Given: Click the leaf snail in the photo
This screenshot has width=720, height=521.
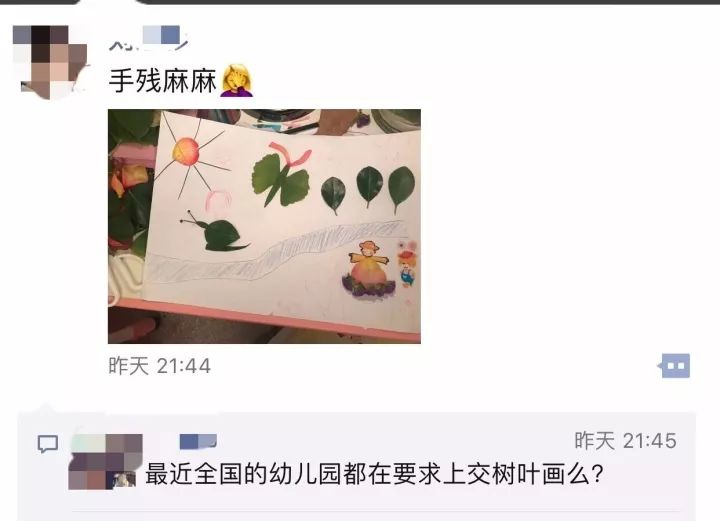Looking at the screenshot, I should [x=215, y=232].
